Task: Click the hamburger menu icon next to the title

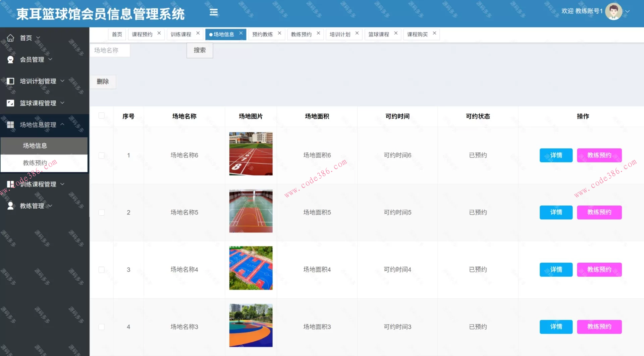Action: (214, 12)
